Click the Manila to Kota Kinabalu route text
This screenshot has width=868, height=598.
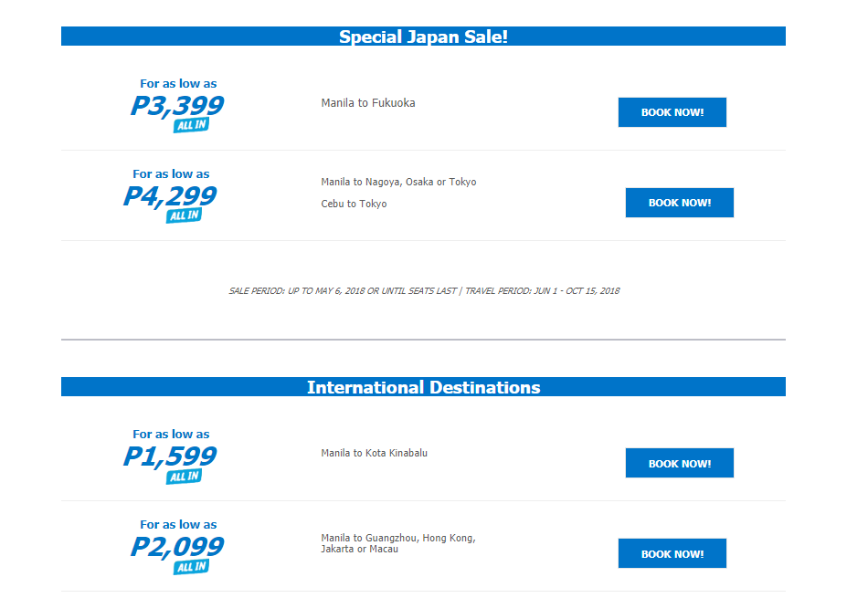[x=375, y=453]
